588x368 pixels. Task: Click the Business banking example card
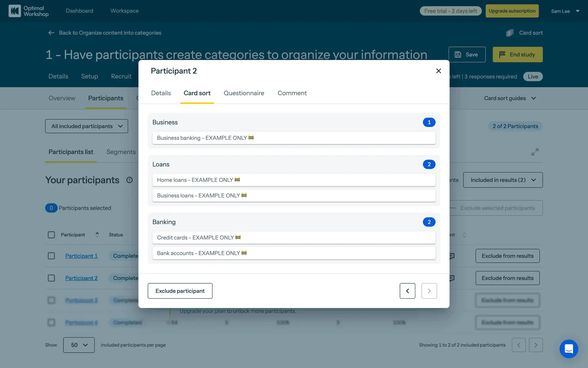[293, 138]
